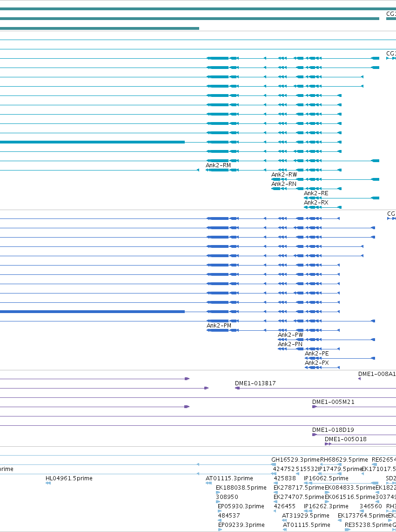The image size is (396, 532).
Task: Open the DME1-018D19 clone label
Action: [x=333, y=430]
